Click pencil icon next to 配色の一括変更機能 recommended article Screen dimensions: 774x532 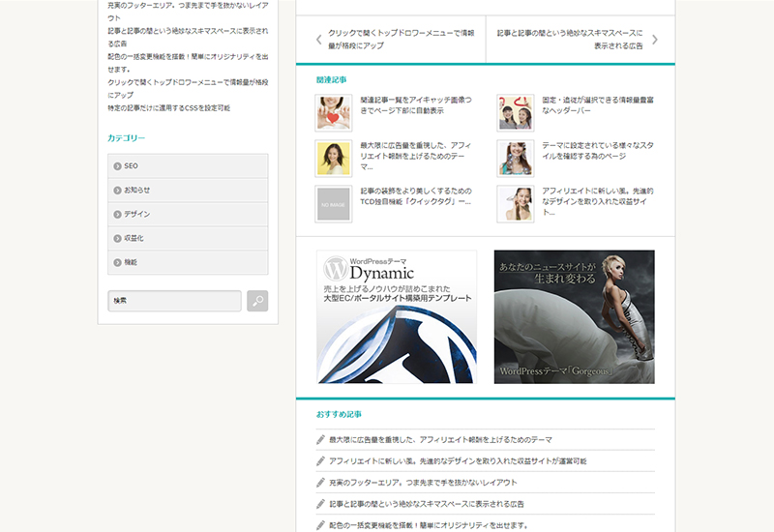320,525
